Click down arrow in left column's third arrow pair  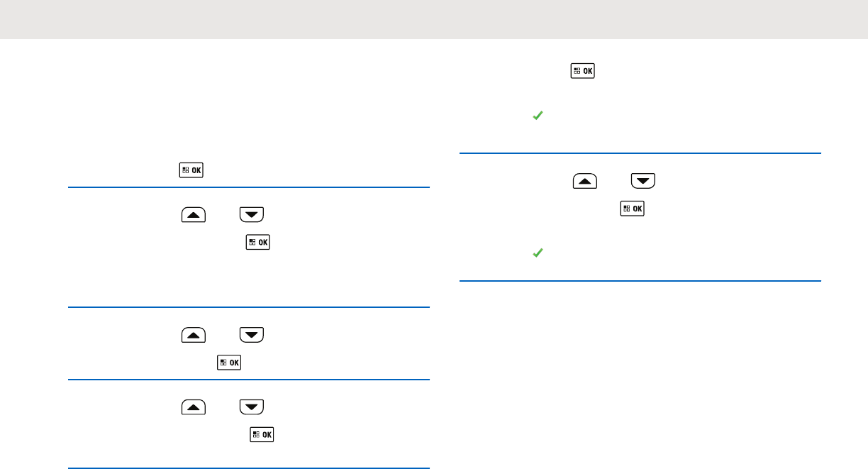(x=252, y=407)
